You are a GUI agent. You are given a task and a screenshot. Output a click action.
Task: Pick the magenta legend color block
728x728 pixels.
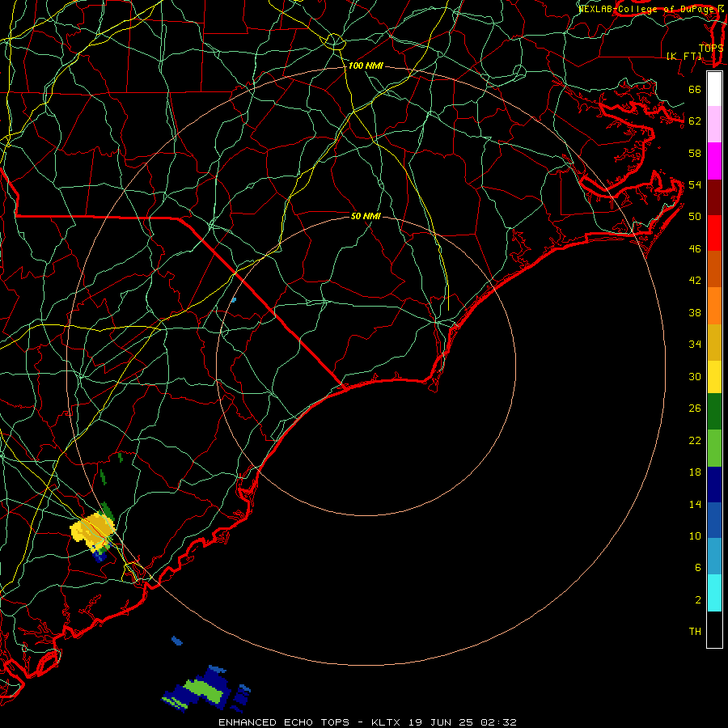pyautogui.click(x=714, y=161)
